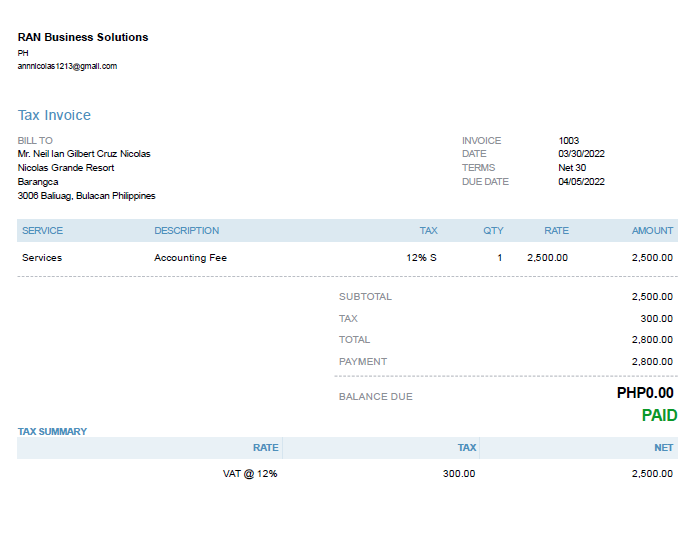The width and height of the screenshot is (690, 552).
Task: Select the Accounting Fee description cell
Action: 190,258
